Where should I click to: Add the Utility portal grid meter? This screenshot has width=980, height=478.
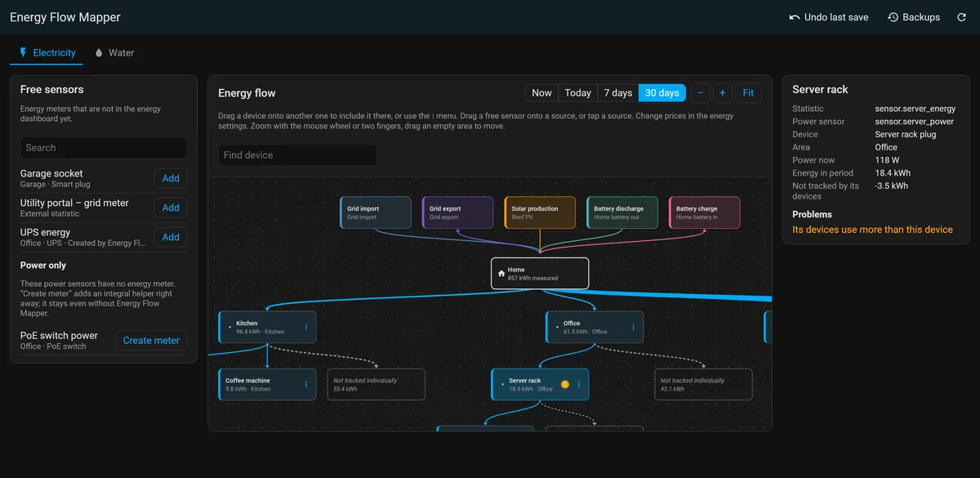[171, 208]
